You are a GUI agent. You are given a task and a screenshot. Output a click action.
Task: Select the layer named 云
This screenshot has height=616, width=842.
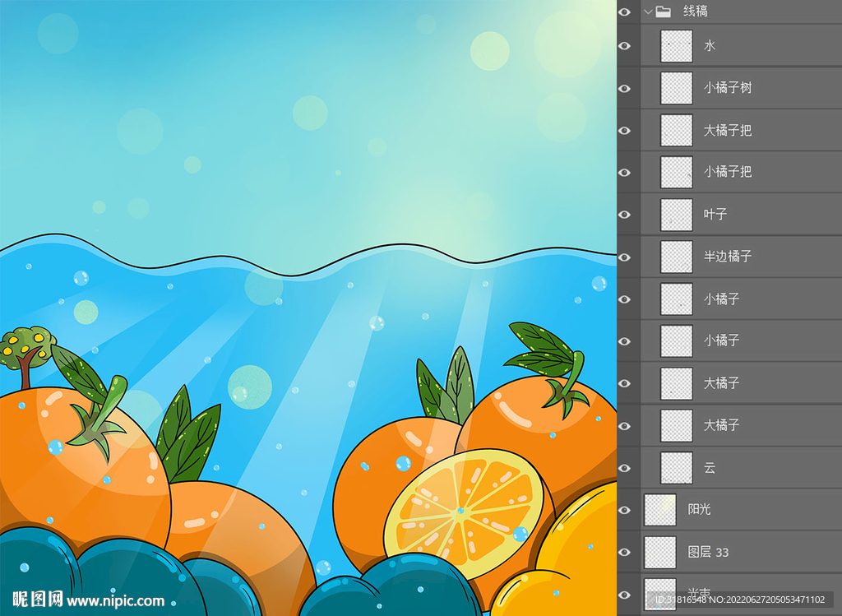click(x=710, y=468)
